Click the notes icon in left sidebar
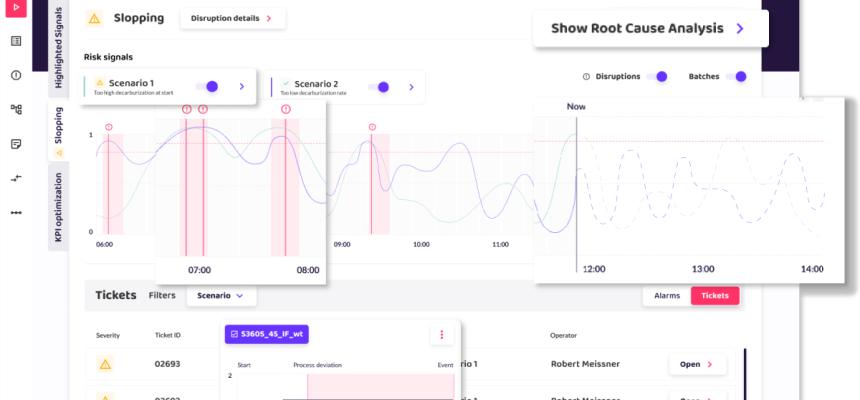Screen dimensions: 860x400 tap(16, 144)
